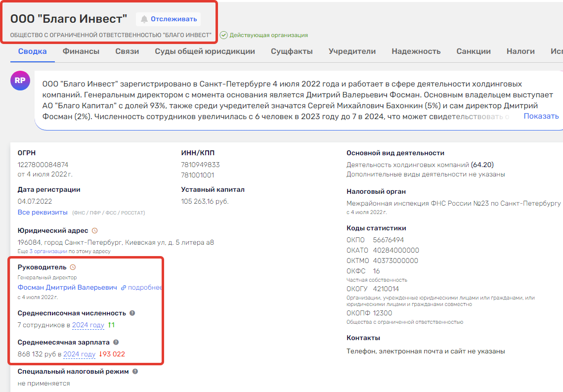Open help icon beside Специальный налоговый режим
The width and height of the screenshot is (563, 392).
click(x=135, y=372)
